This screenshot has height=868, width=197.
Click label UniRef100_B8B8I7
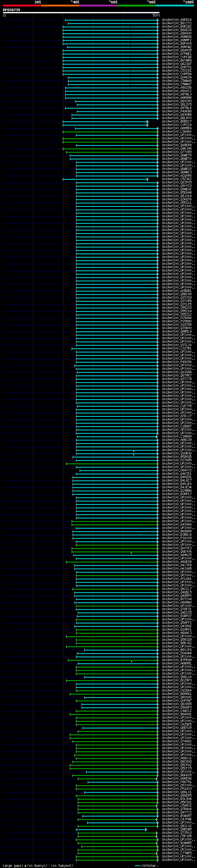[176, 122]
